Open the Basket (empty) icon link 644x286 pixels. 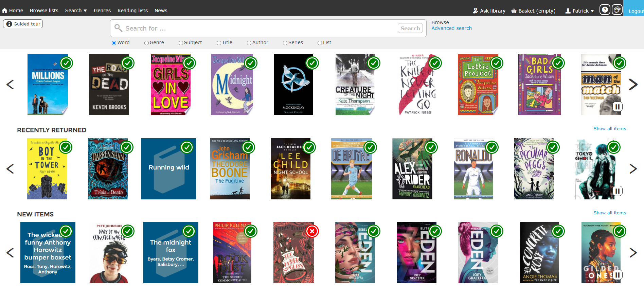(514, 11)
